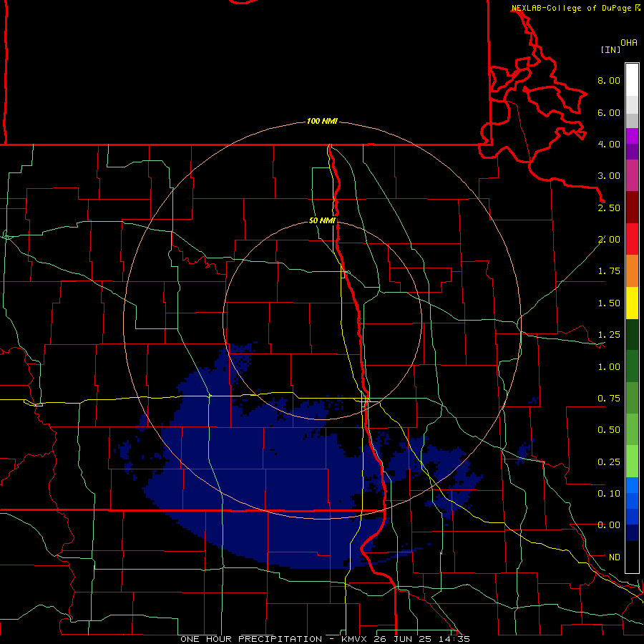Click the NEXLAB-College of DuPage label
This screenshot has height=644, width=644.
[x=572, y=8]
